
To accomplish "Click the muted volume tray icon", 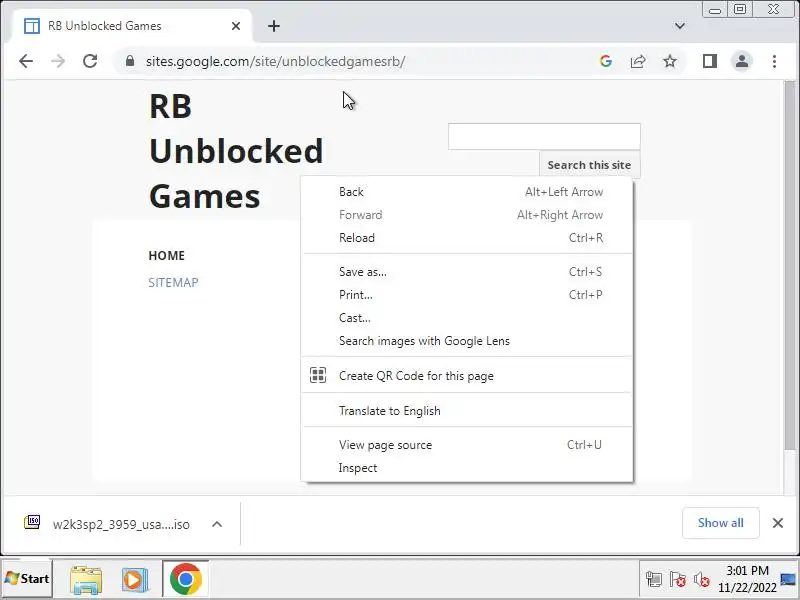I will 702,580.
